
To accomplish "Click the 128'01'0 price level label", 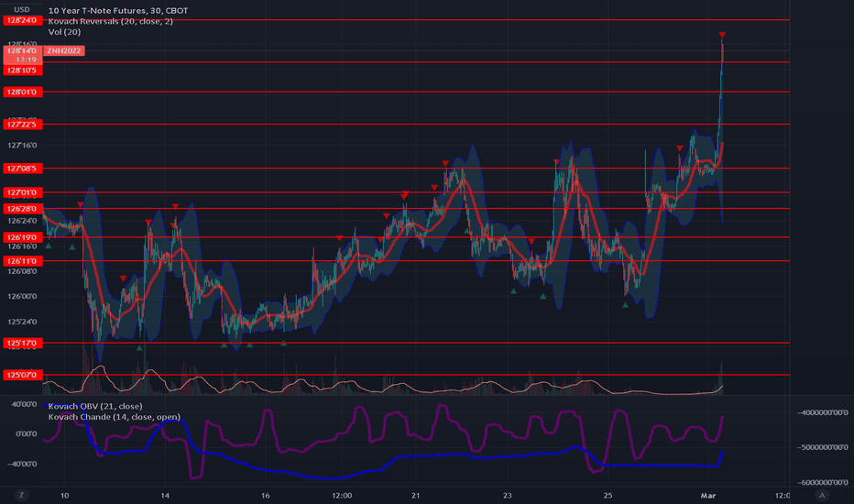I will pyautogui.click(x=22, y=92).
